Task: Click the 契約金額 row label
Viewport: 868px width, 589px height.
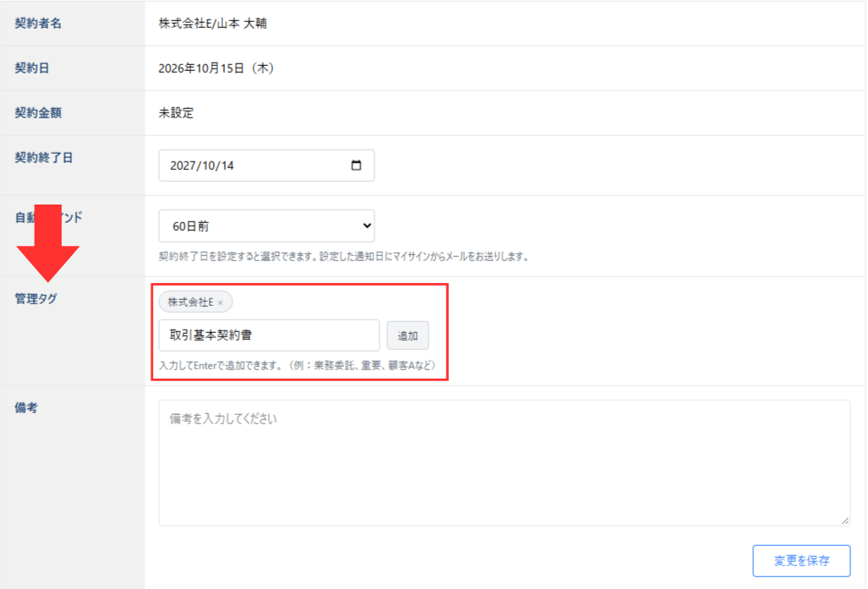Action: pos(38,113)
